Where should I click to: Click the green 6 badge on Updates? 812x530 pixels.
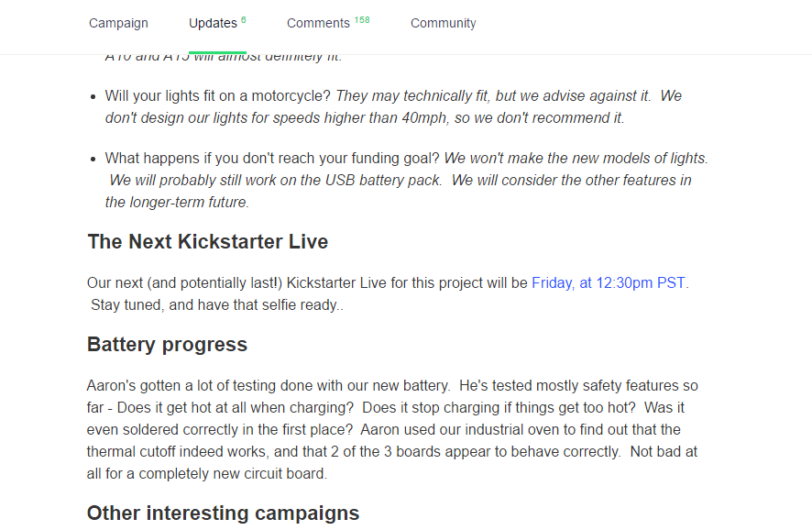[241, 17]
